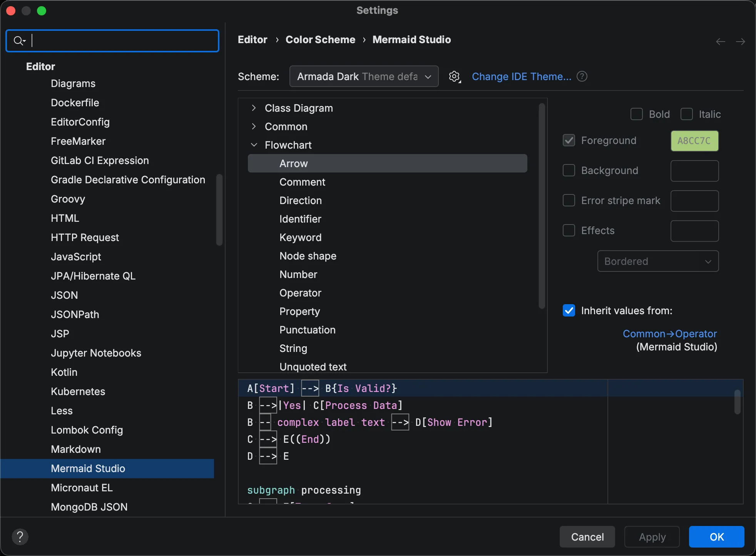Select the Kubernetes settings page
This screenshot has width=756, height=556.
tap(78, 391)
